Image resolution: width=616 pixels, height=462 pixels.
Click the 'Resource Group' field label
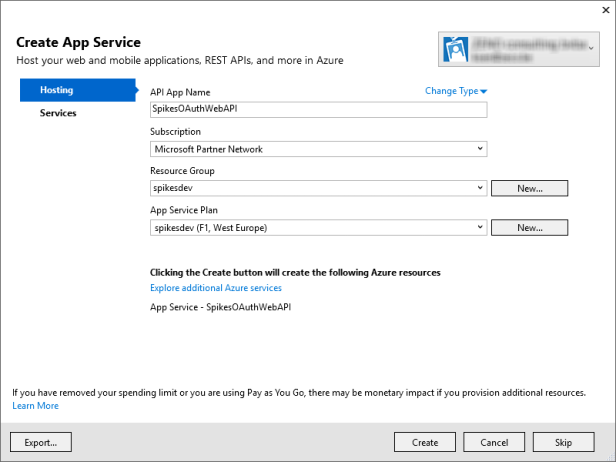pos(182,171)
